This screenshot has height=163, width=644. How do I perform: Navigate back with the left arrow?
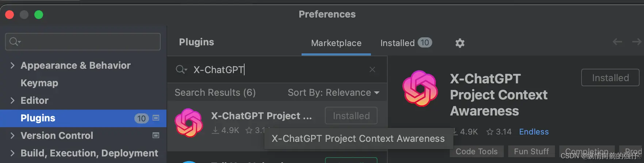click(x=617, y=42)
